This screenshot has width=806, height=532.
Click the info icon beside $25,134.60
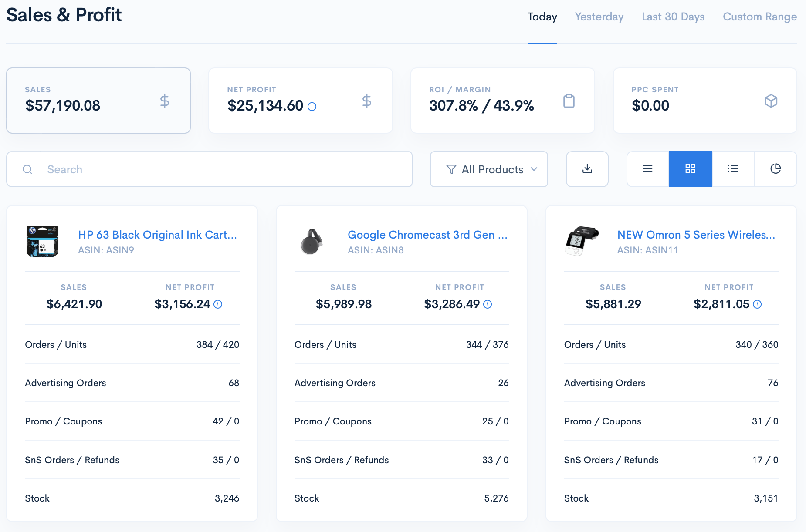(312, 106)
